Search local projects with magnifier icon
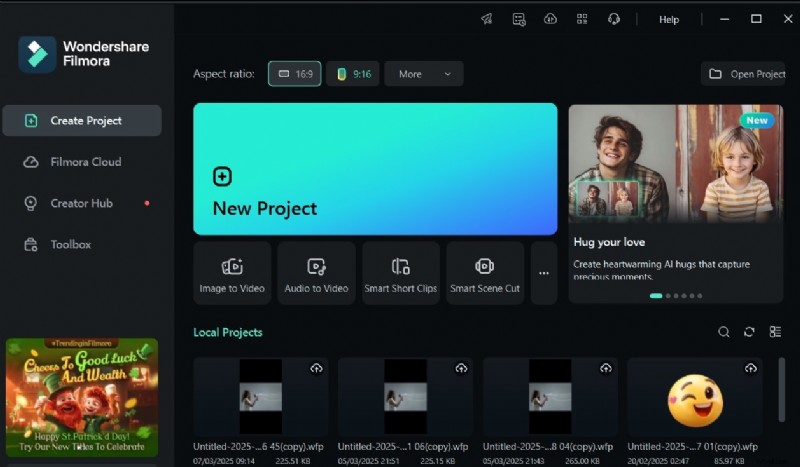 (724, 332)
